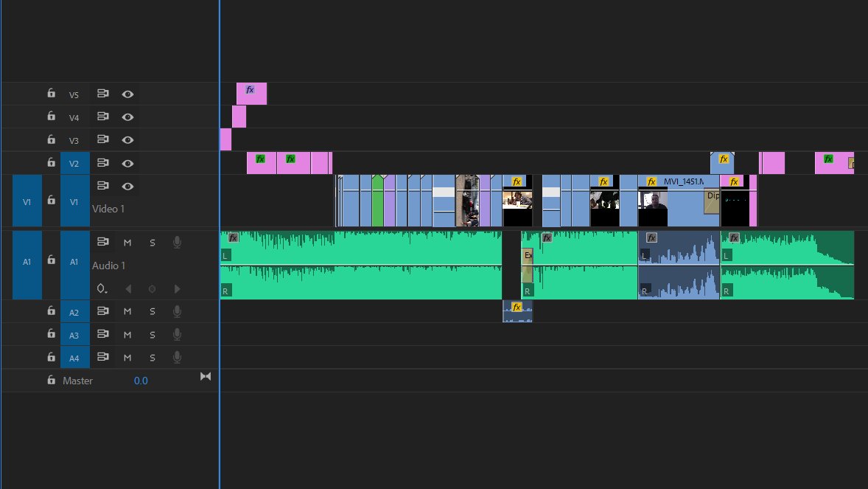
Task: Toggle A1 source patching indicator
Action: tap(27, 266)
